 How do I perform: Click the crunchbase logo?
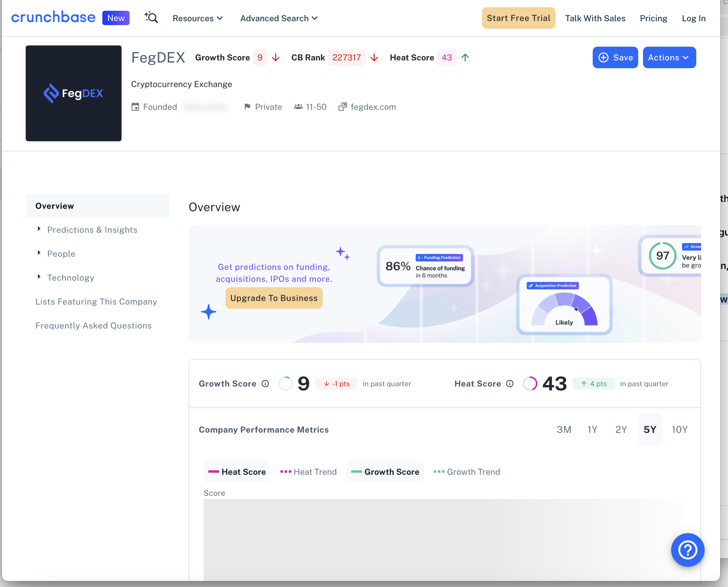coord(53,18)
